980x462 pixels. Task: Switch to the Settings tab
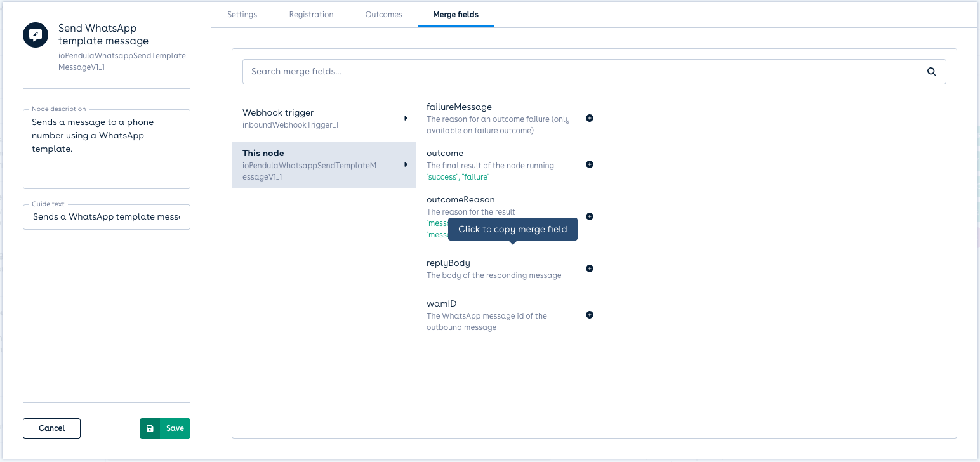pyautogui.click(x=242, y=15)
